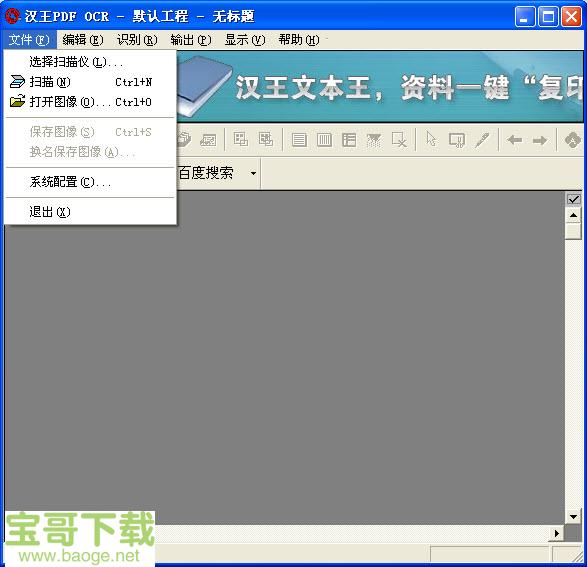Choose 退出(X) to exit

pos(90,212)
